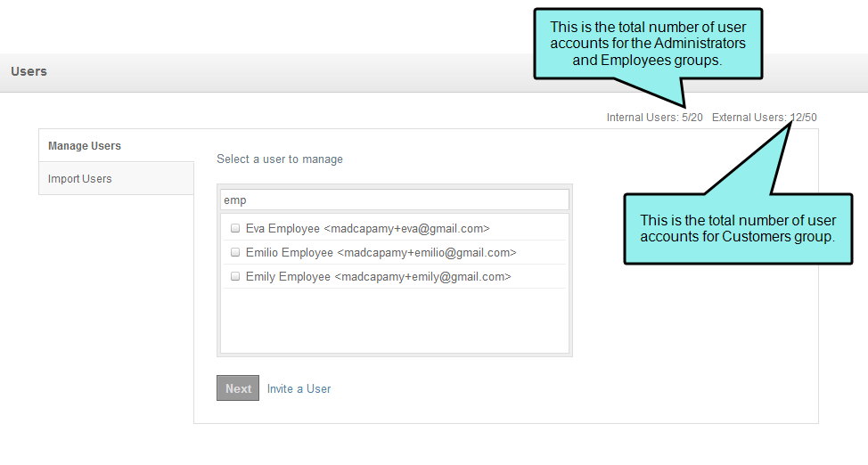The height and width of the screenshot is (465, 868).
Task: Check the box for Eva Employee
Action: coord(235,228)
